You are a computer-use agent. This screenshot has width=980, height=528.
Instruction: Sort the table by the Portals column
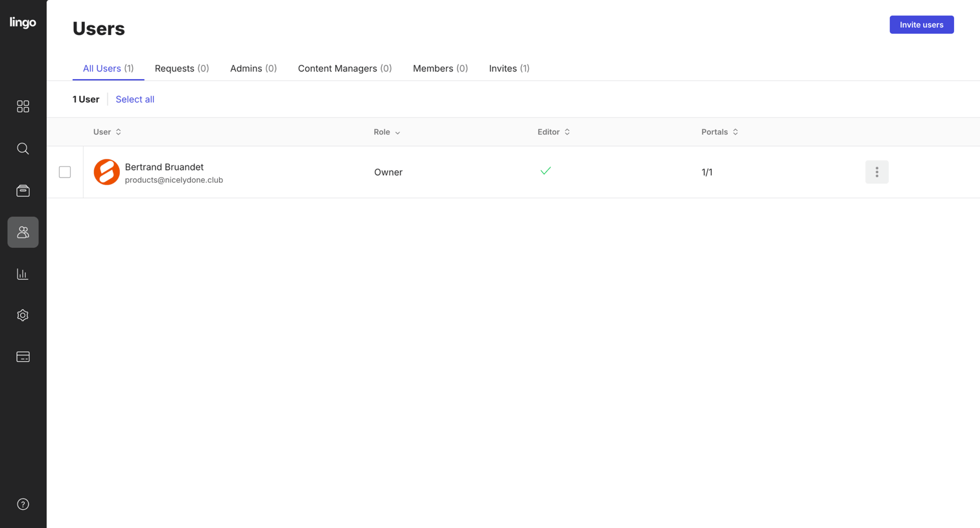click(719, 132)
